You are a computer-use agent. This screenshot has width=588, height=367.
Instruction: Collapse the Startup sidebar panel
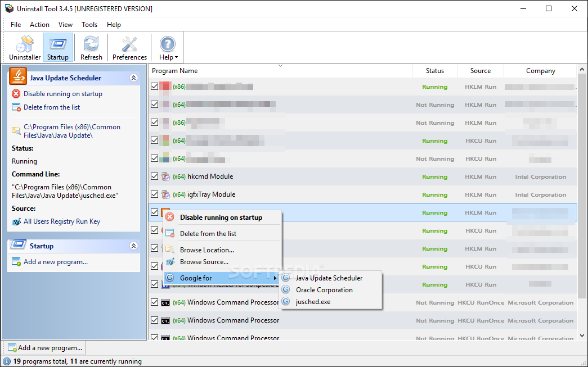click(134, 246)
